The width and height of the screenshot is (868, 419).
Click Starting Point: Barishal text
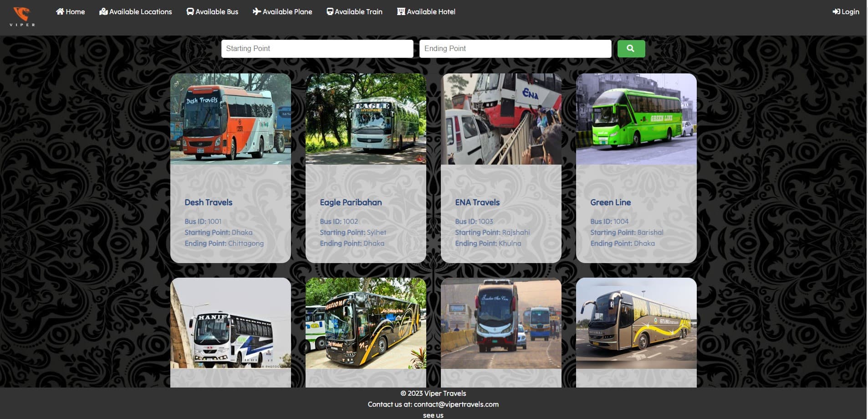627,233
